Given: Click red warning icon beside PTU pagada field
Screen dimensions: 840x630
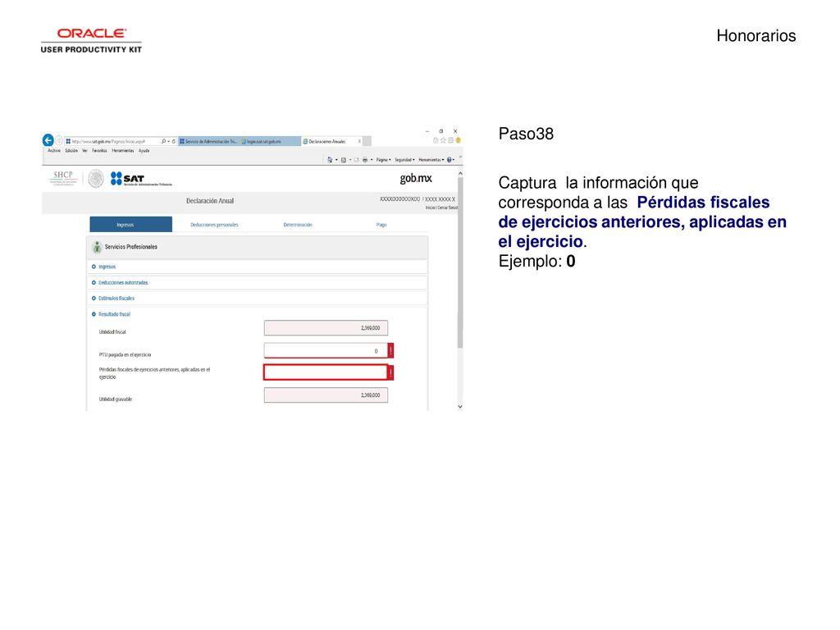Looking at the screenshot, I should [x=390, y=350].
